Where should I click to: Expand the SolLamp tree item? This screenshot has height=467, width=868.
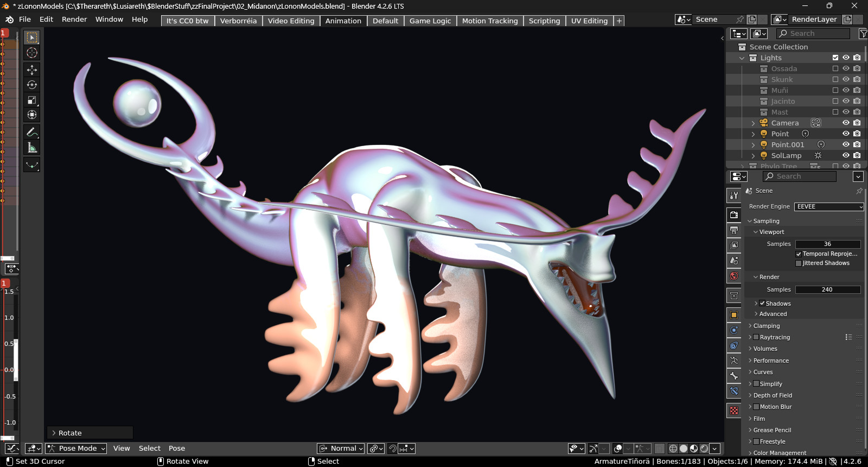click(753, 156)
